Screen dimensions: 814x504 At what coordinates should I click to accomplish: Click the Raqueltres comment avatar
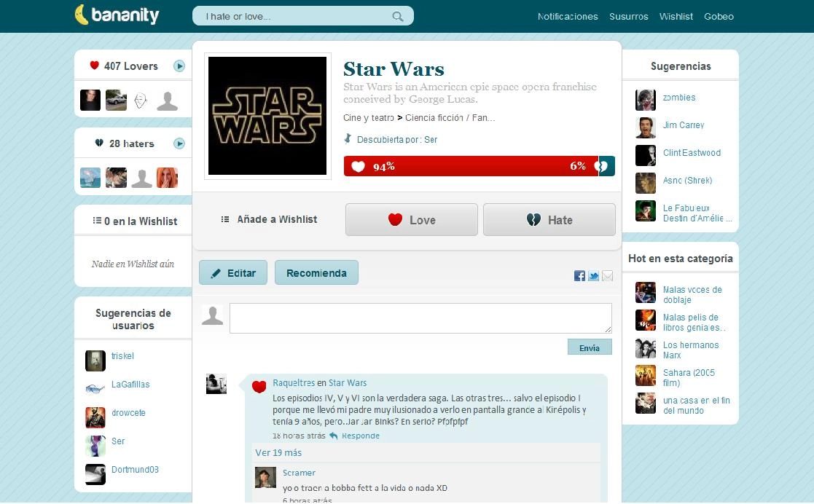coord(216,384)
